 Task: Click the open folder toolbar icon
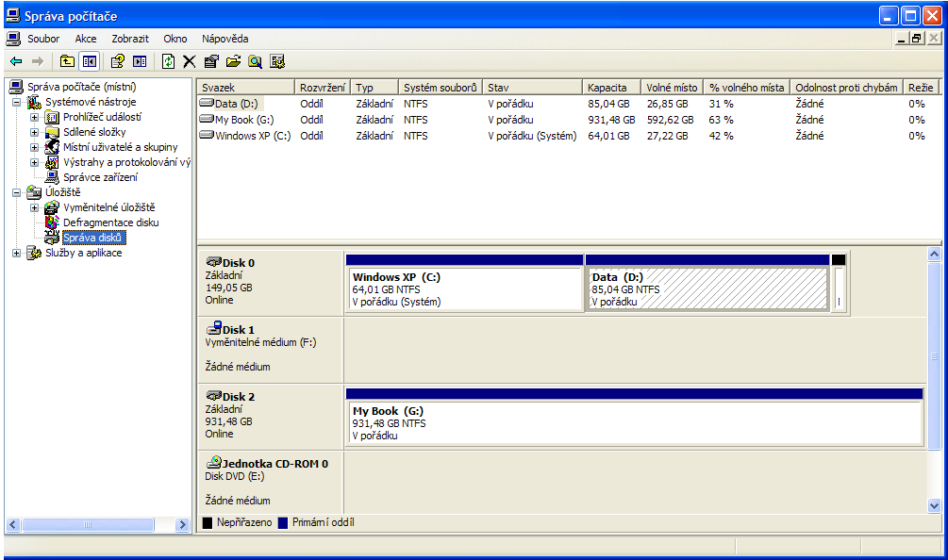(233, 61)
